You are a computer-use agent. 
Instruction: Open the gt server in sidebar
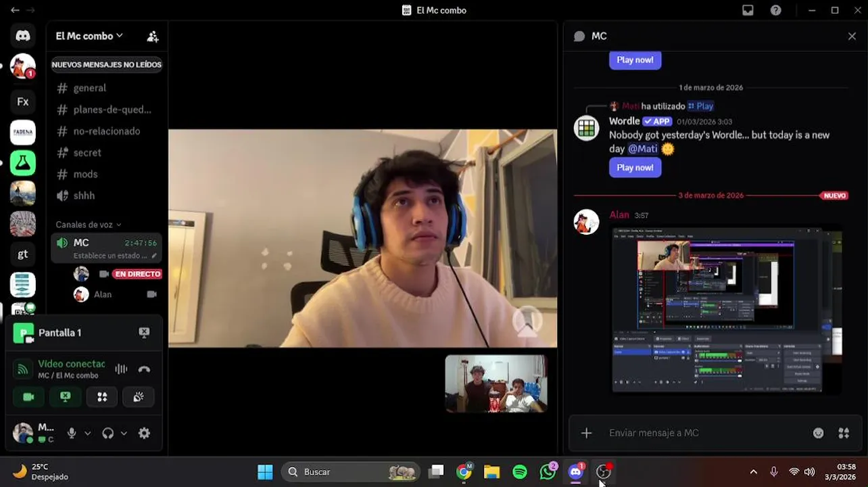[x=23, y=254]
